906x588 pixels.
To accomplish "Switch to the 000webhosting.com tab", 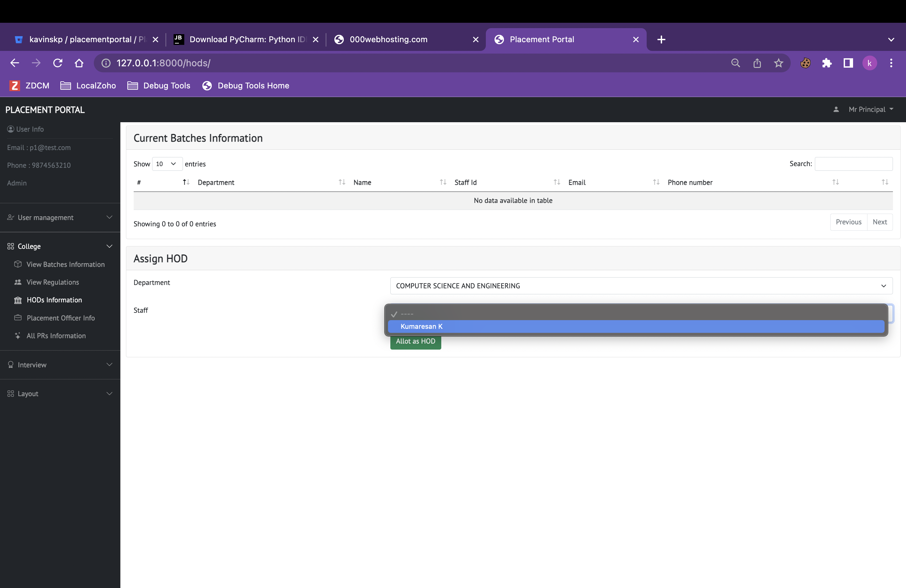I will tap(406, 40).
